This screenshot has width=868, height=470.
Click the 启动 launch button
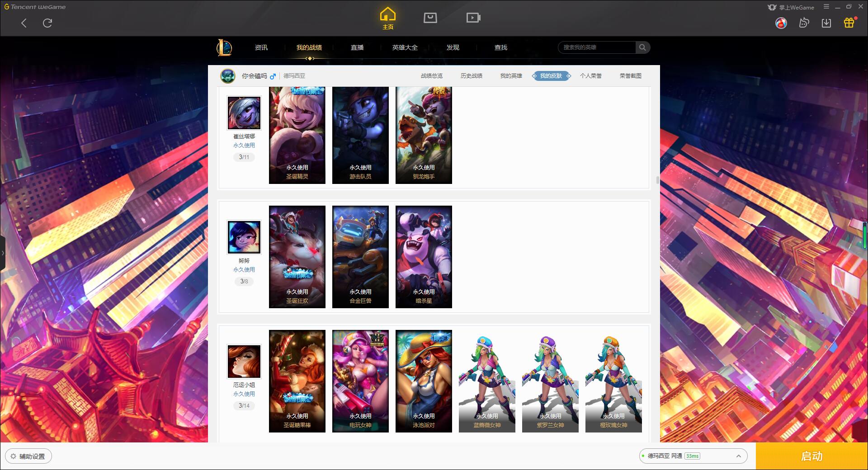click(x=811, y=456)
